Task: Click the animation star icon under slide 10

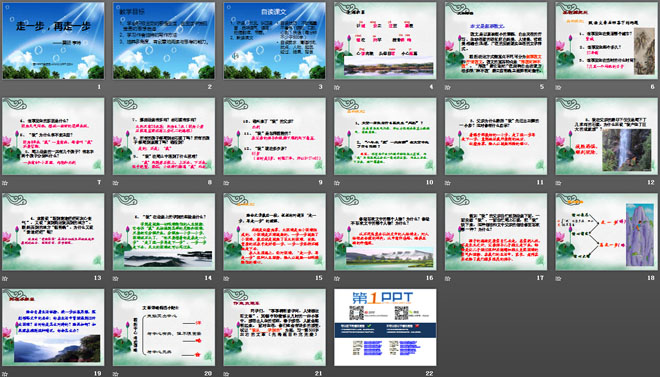Action: (337, 183)
